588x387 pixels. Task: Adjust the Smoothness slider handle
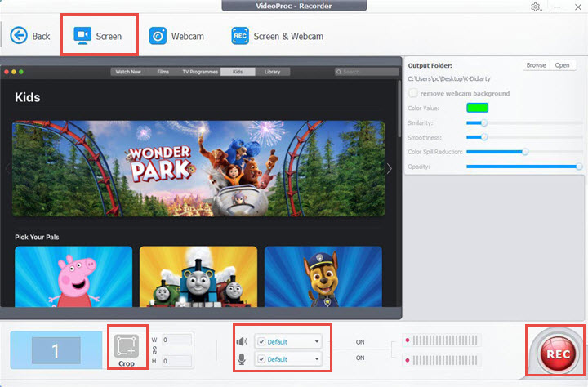coord(484,137)
